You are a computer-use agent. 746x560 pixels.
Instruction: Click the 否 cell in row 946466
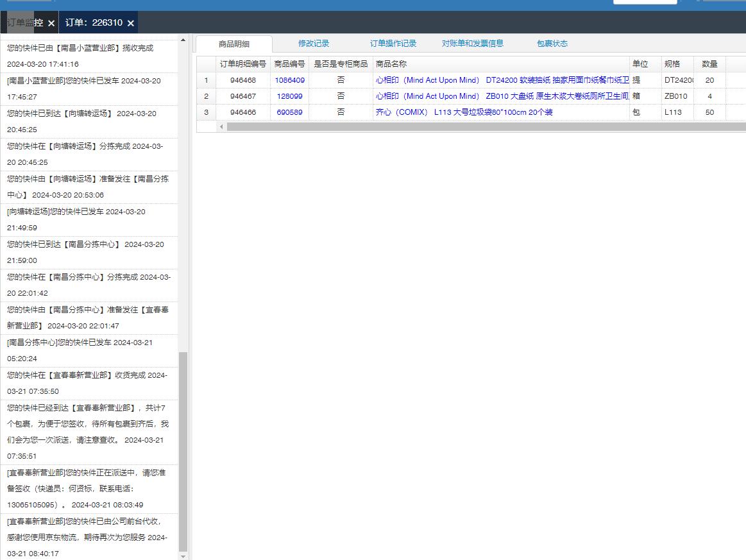coord(341,113)
